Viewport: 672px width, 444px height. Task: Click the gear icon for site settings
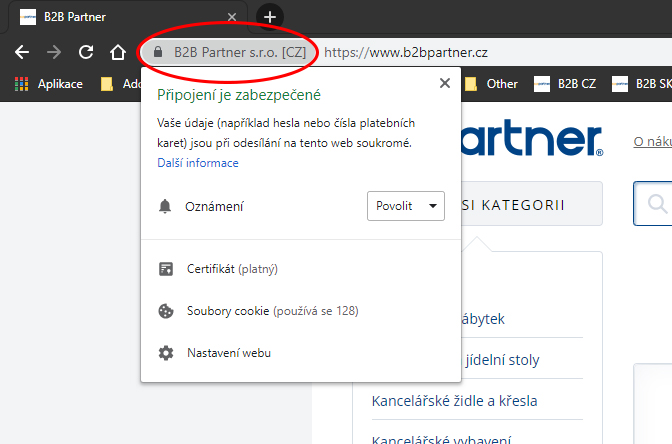click(166, 353)
